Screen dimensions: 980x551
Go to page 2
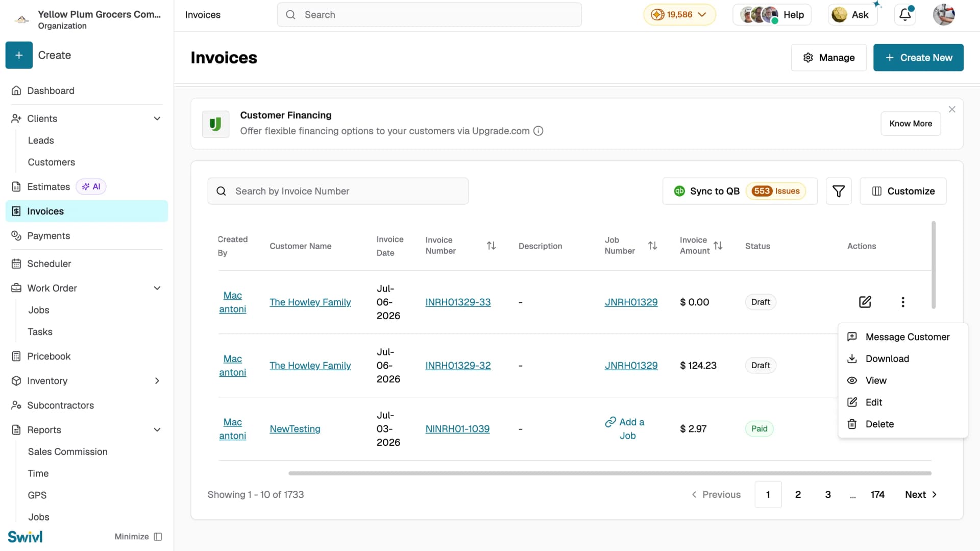[x=798, y=494]
